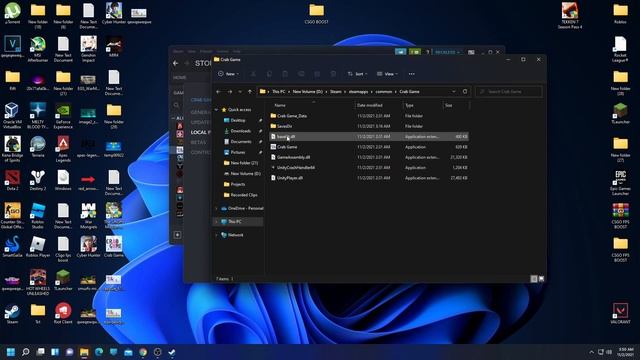Click Steam breadcrumb in the address bar

[336, 91]
